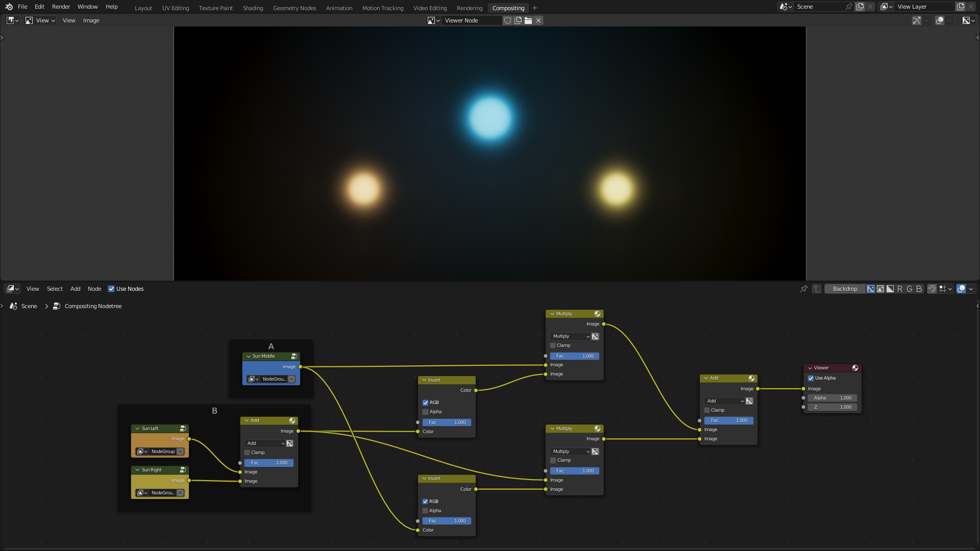Open the Render menu
Viewport: 980px width, 551px height.
click(x=61, y=7)
